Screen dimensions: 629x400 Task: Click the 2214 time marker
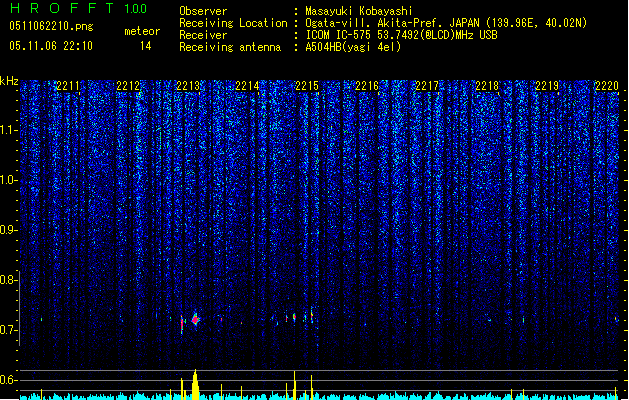coord(247,86)
